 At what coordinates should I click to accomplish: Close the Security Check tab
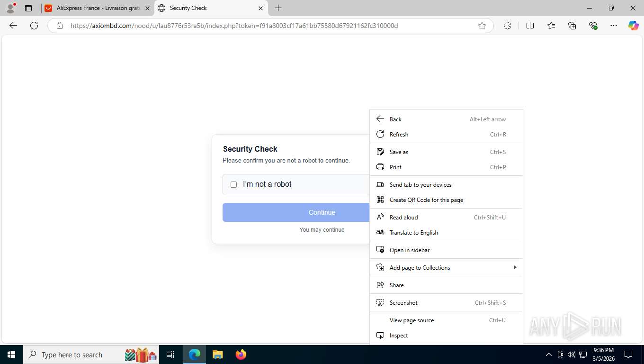260,8
